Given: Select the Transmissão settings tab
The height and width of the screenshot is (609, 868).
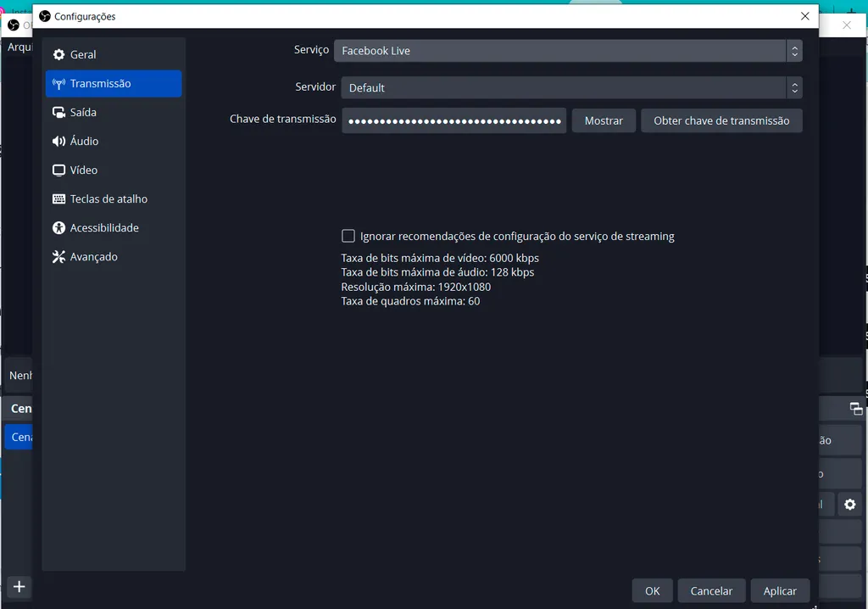Looking at the screenshot, I should point(114,84).
